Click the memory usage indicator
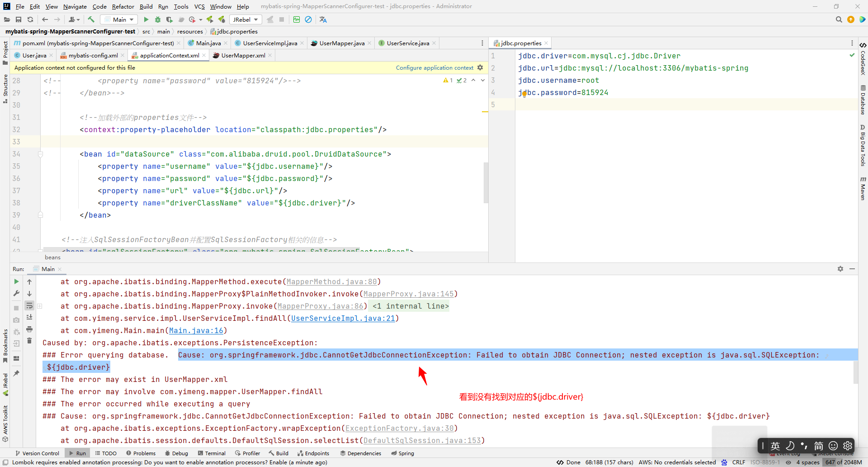 (843, 462)
